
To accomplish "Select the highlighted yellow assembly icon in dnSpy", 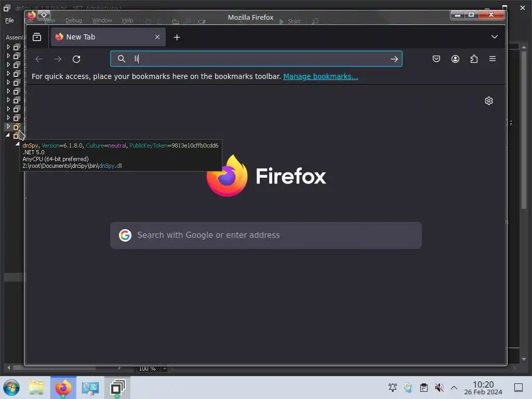I will [16, 127].
